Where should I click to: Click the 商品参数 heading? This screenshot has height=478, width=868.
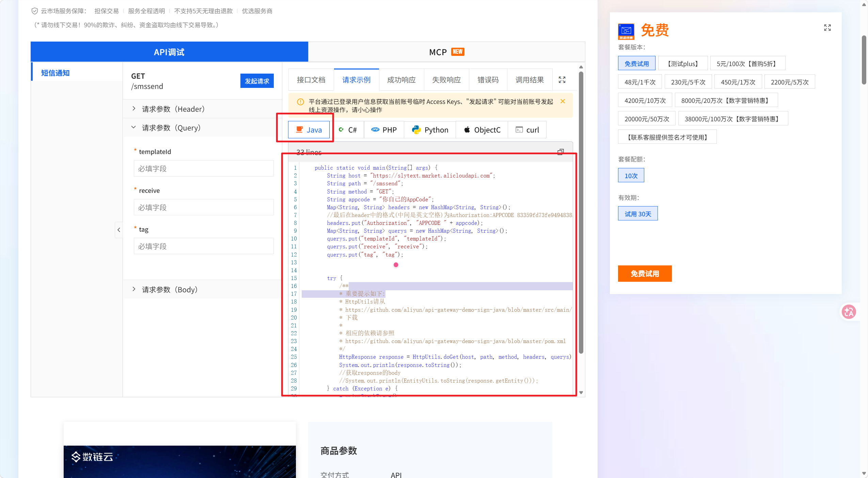[338, 450]
